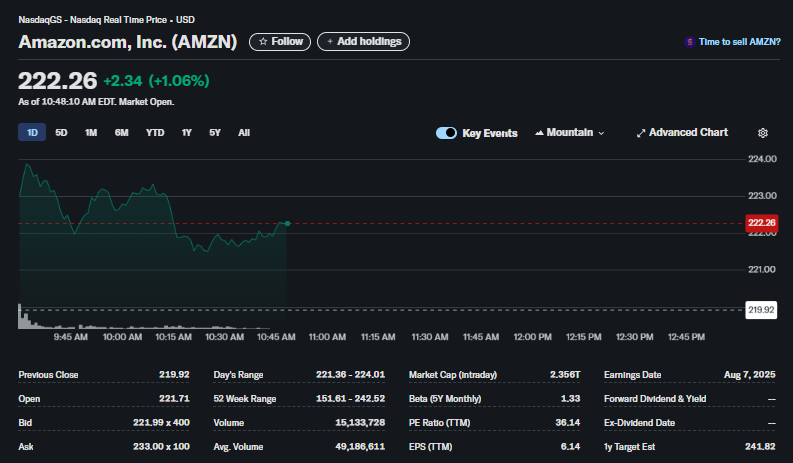
Task: Select the 1Y time range tab
Action: coord(187,133)
